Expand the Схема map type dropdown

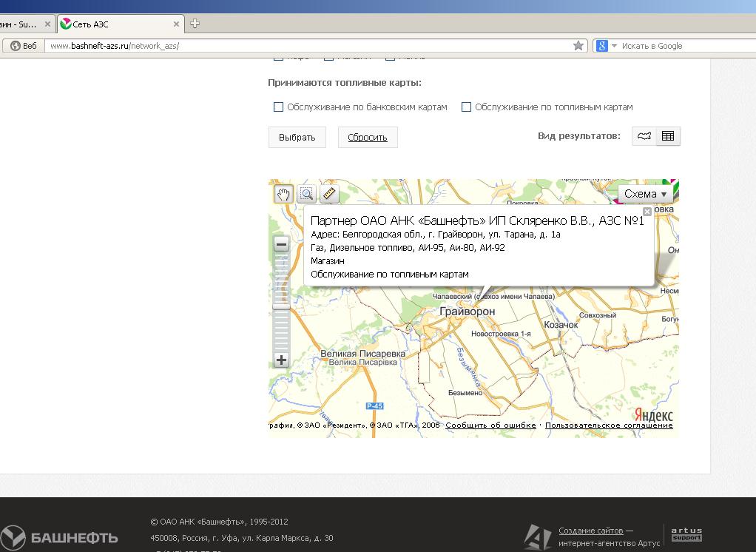645,194
